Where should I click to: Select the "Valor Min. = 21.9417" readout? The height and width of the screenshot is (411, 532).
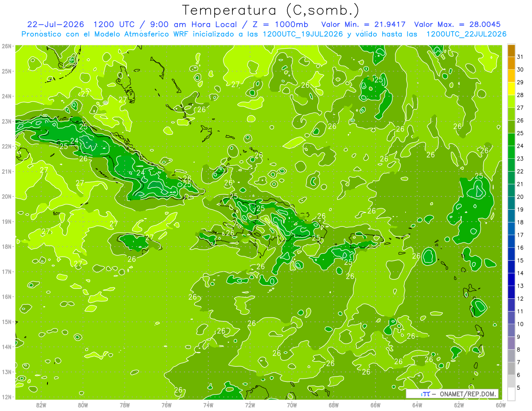point(364,24)
